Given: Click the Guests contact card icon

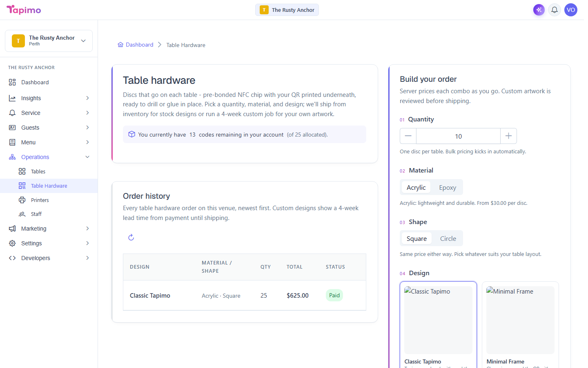Looking at the screenshot, I should click(12, 128).
